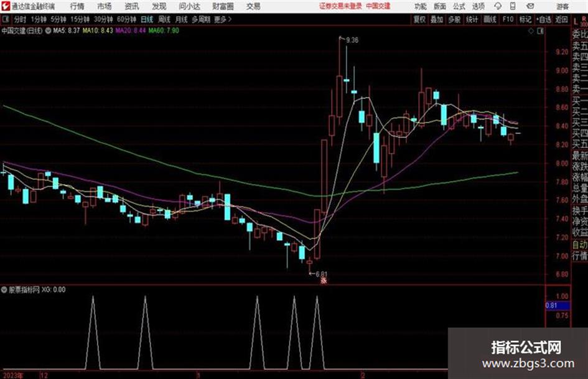
Task: Click the MA10: 8.43 indicator label
Action: click(98, 30)
